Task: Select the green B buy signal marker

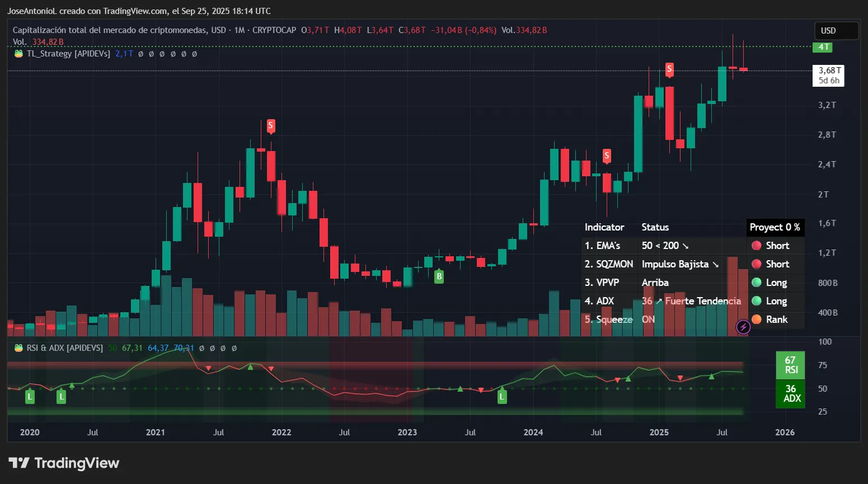Action: point(439,276)
